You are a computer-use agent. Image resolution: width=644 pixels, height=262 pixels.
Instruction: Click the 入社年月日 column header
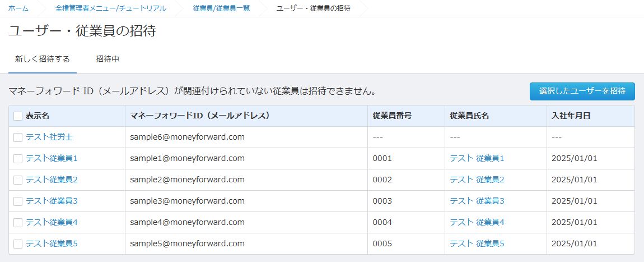(x=571, y=116)
